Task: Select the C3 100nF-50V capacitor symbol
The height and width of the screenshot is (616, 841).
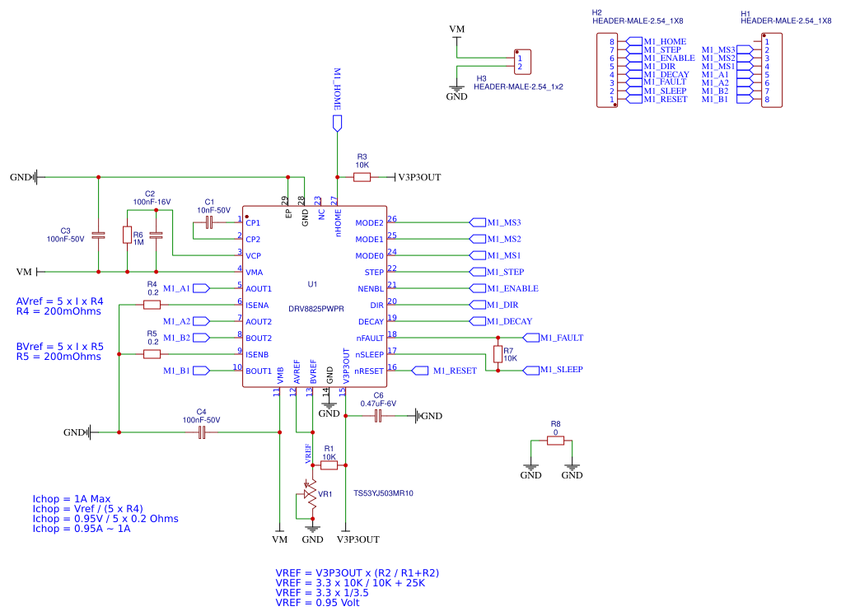Action: coord(98,235)
